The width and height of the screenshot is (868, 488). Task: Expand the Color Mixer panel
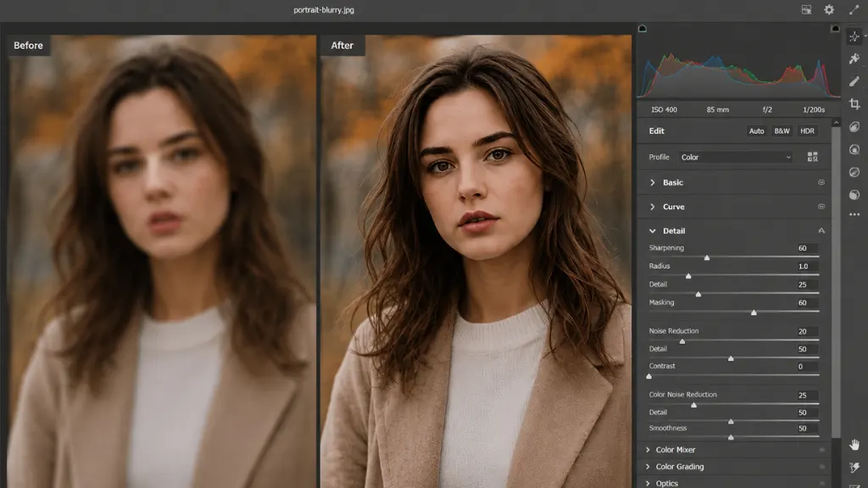click(648, 450)
